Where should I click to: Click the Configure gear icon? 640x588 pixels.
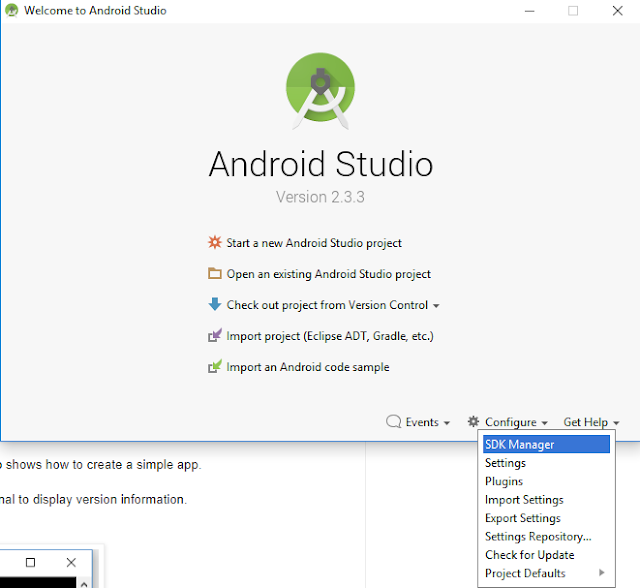pos(473,421)
